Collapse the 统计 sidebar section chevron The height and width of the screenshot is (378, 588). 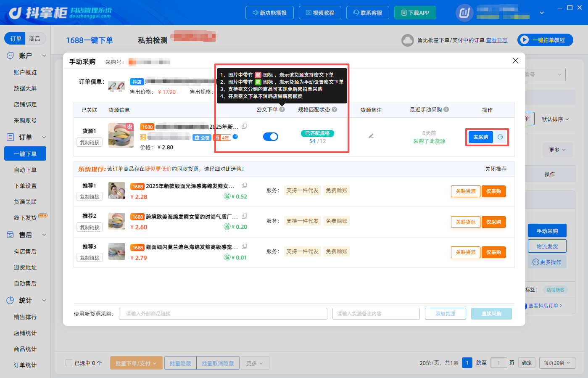pos(44,300)
